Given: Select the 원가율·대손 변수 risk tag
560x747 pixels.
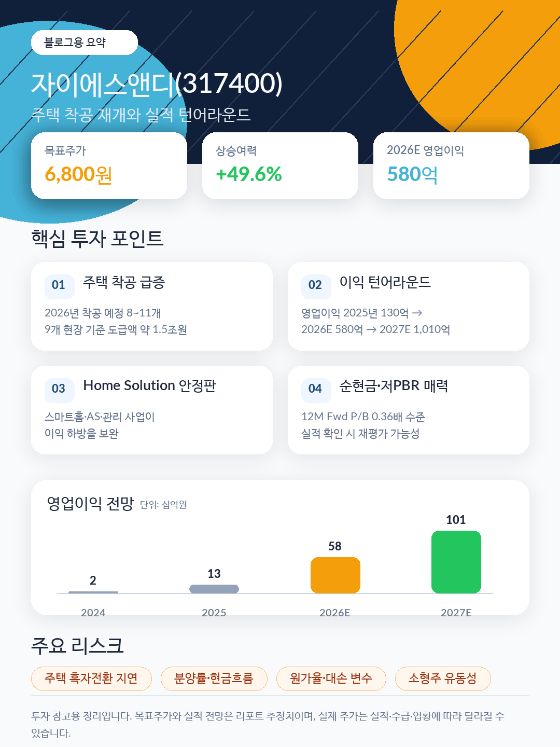Looking at the screenshot, I should (x=331, y=679).
